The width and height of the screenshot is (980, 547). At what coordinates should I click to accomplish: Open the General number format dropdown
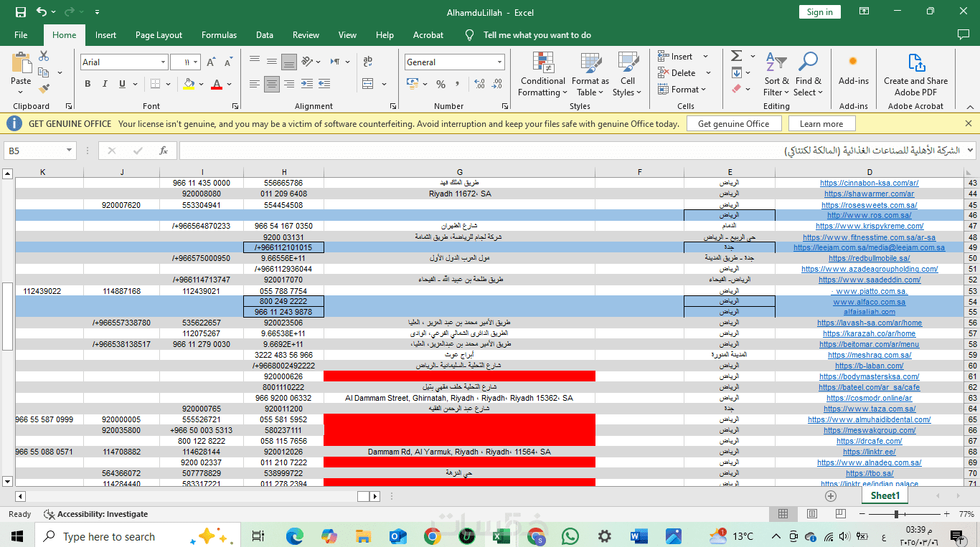(x=500, y=62)
